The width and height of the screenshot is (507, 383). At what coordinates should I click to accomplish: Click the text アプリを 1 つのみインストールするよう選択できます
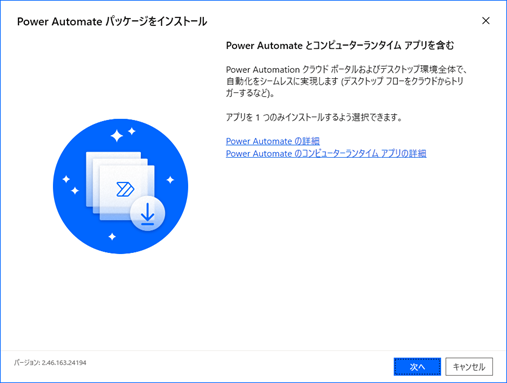click(x=314, y=117)
